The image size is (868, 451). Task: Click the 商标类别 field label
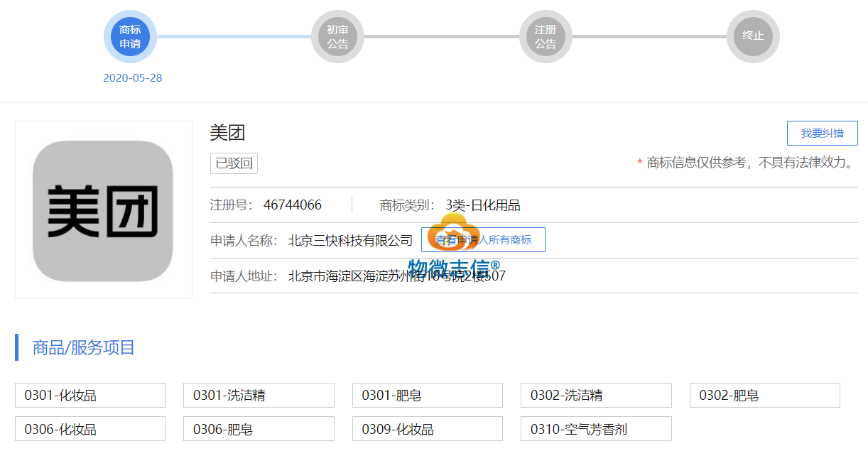tap(408, 205)
